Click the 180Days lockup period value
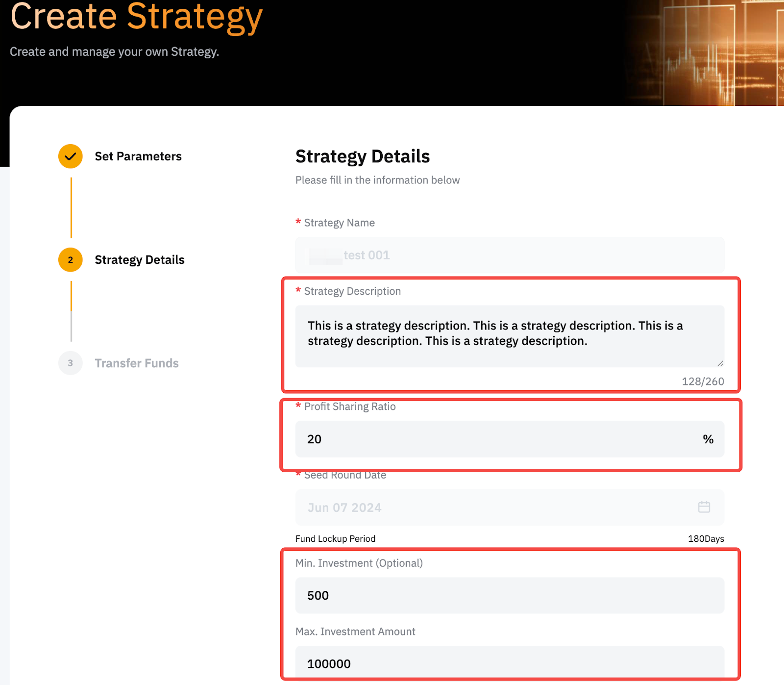This screenshot has height=685, width=784. point(706,539)
